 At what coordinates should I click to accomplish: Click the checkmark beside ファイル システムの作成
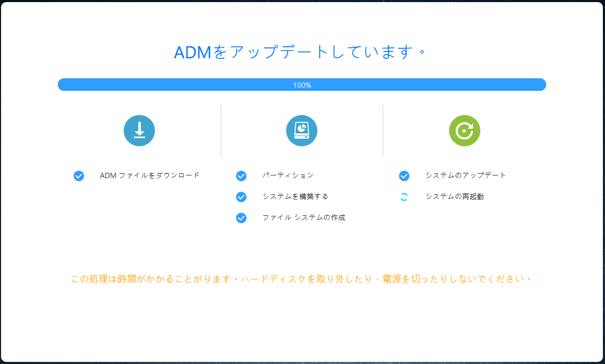tap(241, 218)
